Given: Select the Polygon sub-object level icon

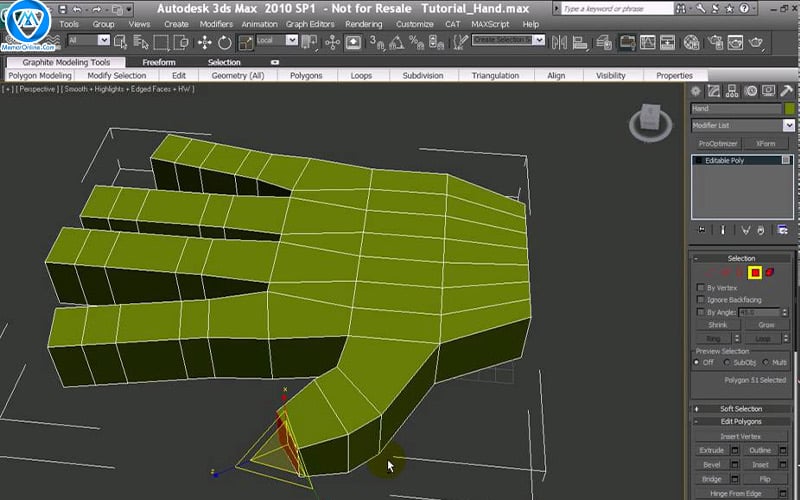Looking at the screenshot, I should [755, 273].
